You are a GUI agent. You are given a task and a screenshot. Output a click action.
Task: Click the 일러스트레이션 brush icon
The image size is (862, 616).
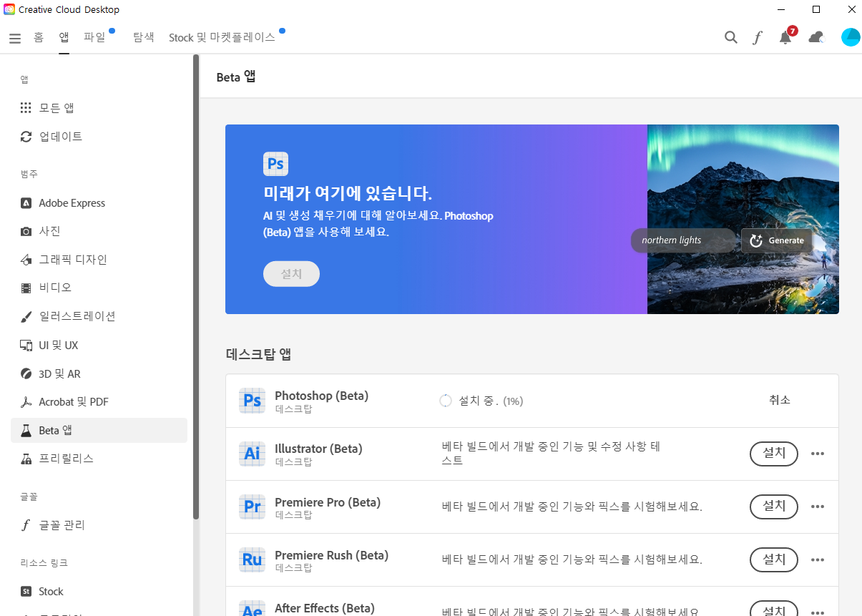point(26,316)
